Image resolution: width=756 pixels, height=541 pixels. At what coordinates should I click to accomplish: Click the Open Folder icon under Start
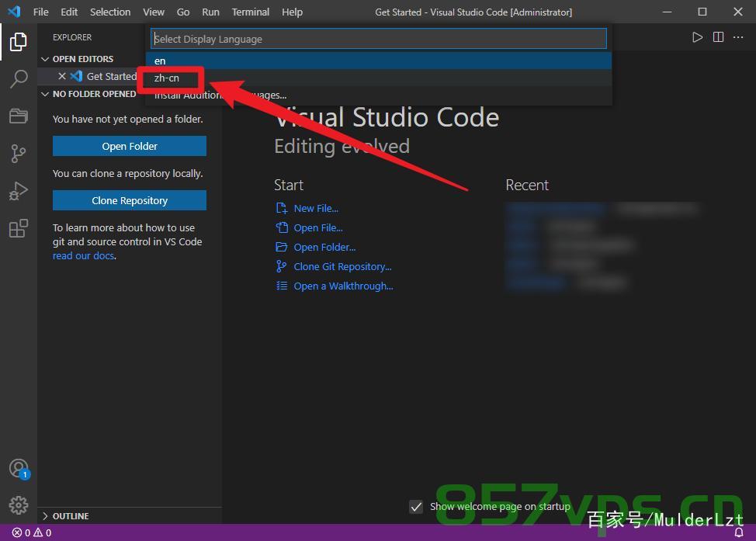(282, 247)
